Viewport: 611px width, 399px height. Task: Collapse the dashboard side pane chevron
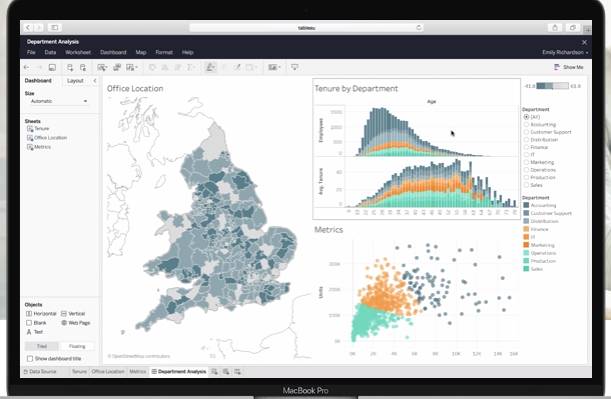tap(95, 81)
